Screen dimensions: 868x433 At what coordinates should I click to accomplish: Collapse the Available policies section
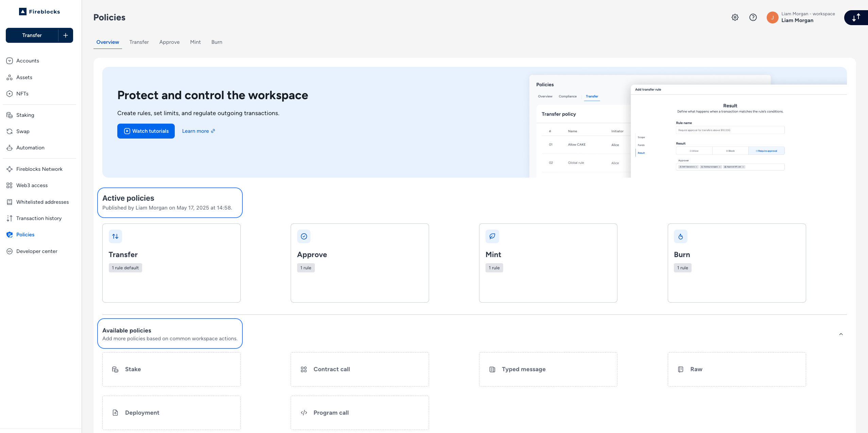click(841, 334)
